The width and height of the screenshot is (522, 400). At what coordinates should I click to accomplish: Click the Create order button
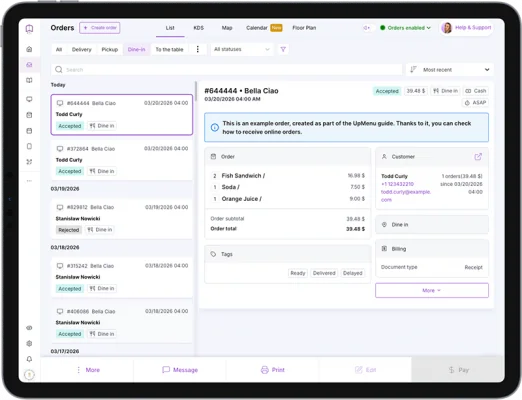[100, 28]
